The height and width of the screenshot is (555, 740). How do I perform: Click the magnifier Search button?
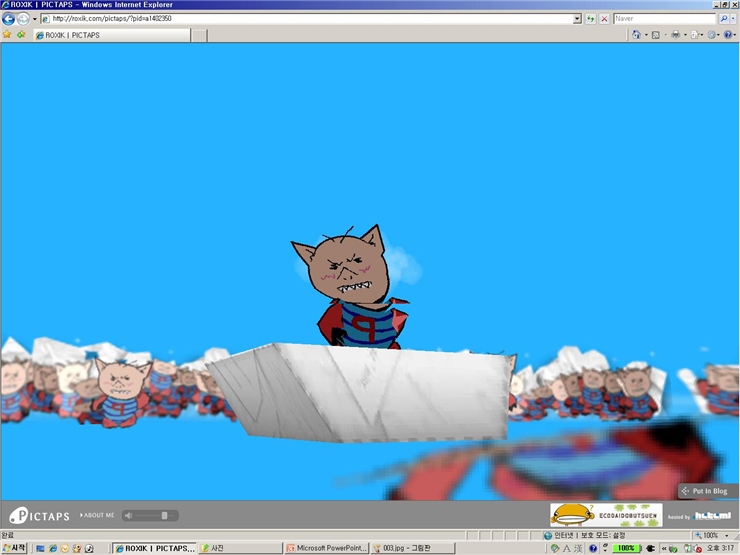[724, 19]
